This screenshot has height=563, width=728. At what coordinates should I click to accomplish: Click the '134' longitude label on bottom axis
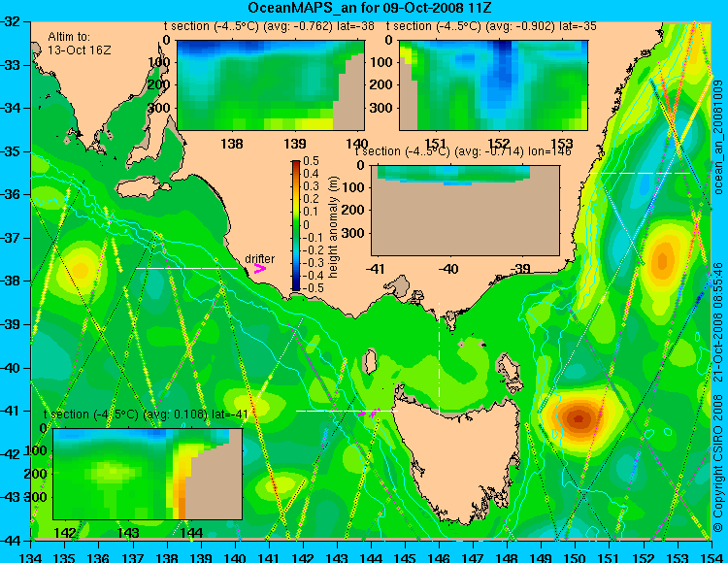pyautogui.click(x=31, y=557)
